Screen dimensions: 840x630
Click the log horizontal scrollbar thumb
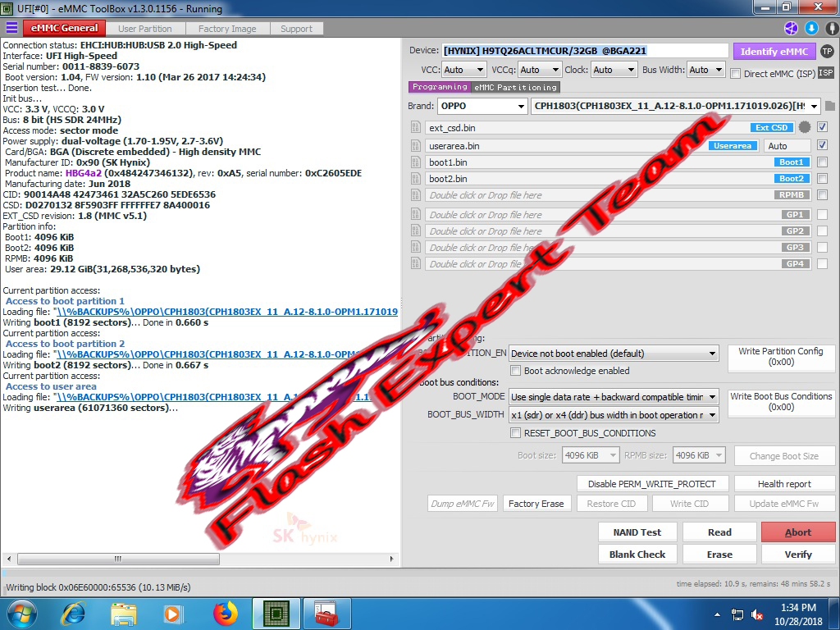118,559
